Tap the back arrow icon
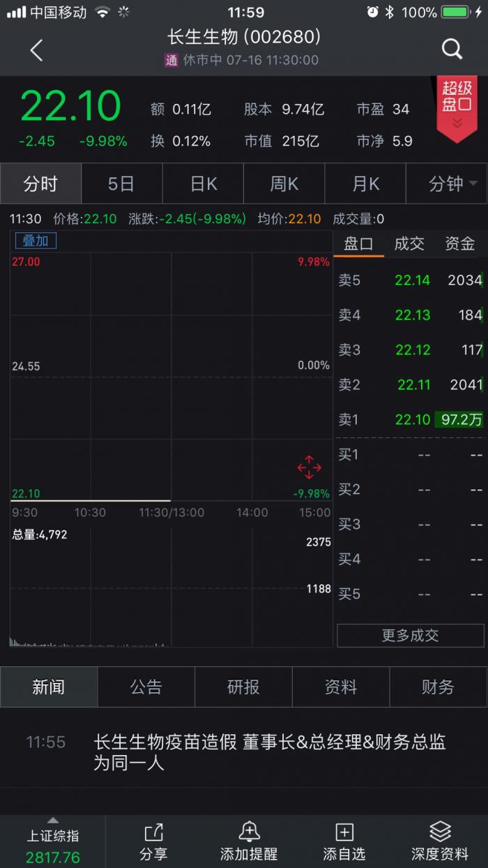 click(x=36, y=50)
